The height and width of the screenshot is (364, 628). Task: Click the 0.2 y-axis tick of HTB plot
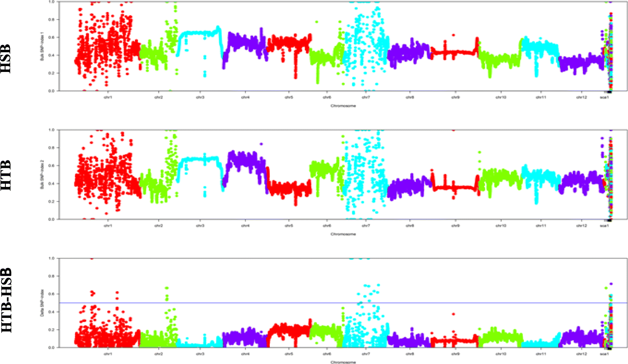(x=51, y=202)
